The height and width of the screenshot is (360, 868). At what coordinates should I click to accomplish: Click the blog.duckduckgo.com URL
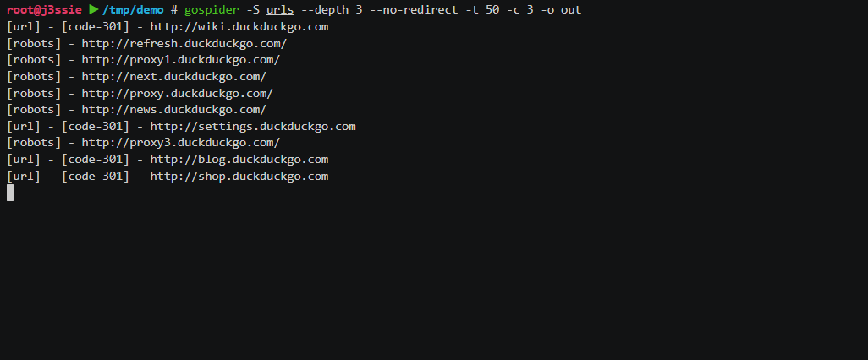(x=239, y=159)
